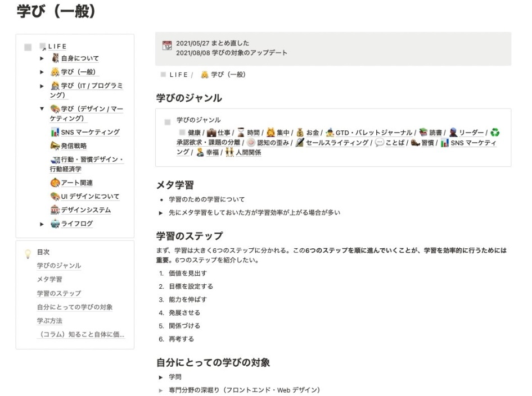
Task: Open the 習慣 genre link
Action: tap(427, 143)
